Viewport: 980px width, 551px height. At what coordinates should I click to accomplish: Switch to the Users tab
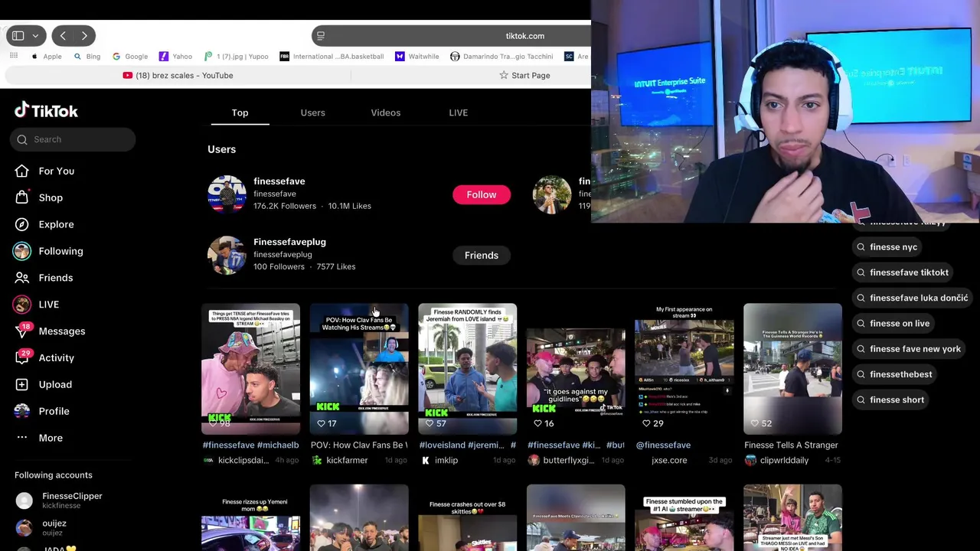coord(312,112)
